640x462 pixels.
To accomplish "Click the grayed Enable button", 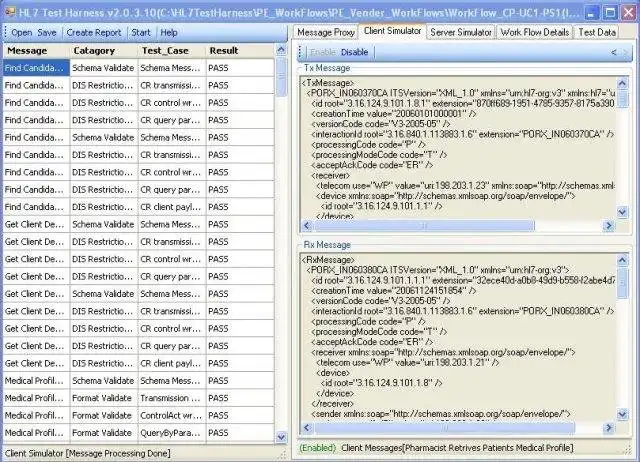I will click(322, 52).
